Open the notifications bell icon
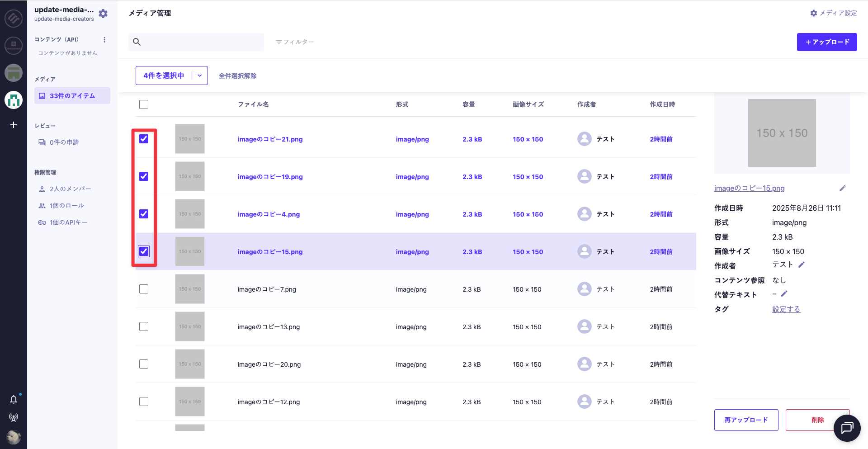868x449 pixels. [x=14, y=399]
